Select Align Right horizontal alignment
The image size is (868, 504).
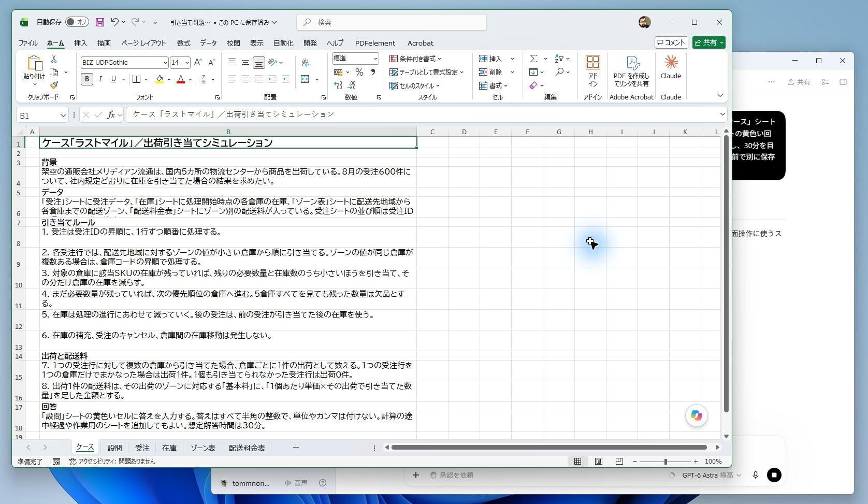click(258, 79)
